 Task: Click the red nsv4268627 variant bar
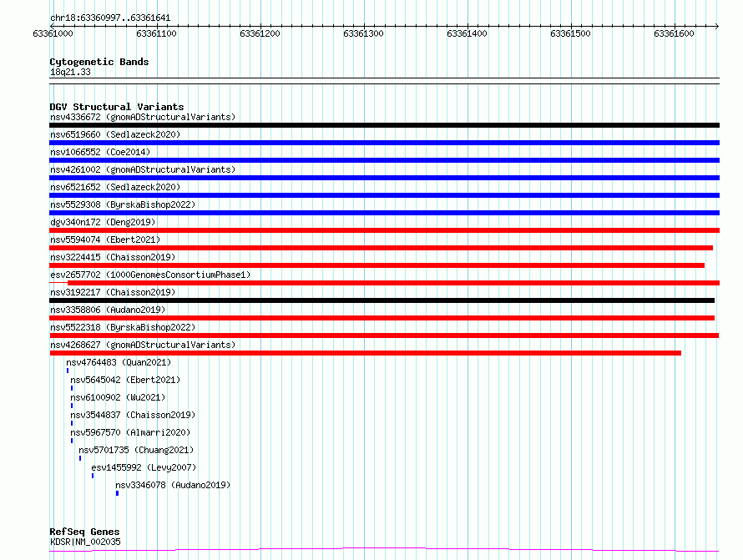point(365,353)
